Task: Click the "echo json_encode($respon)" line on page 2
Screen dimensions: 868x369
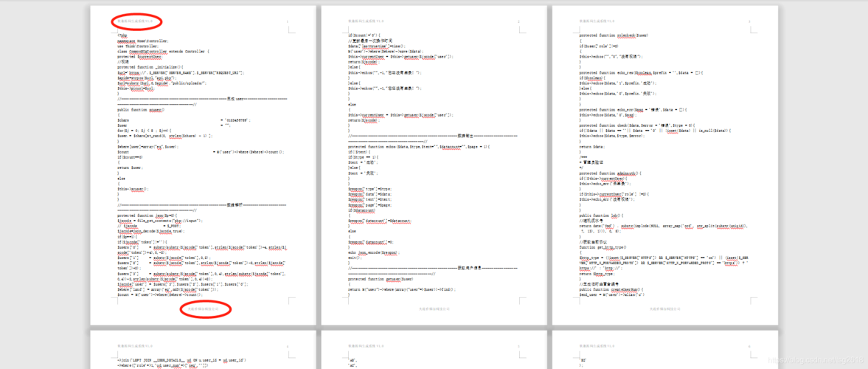Action: (373, 252)
